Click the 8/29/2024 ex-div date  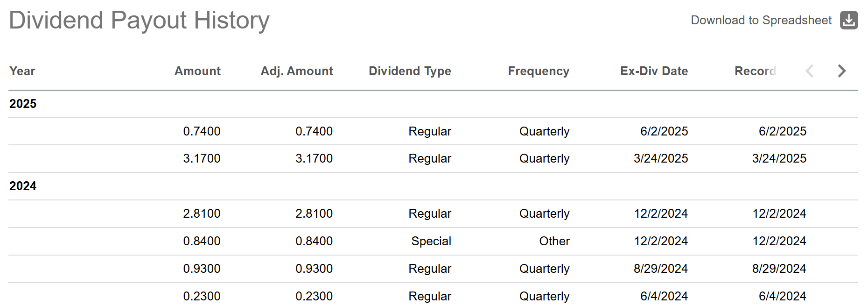(660, 269)
